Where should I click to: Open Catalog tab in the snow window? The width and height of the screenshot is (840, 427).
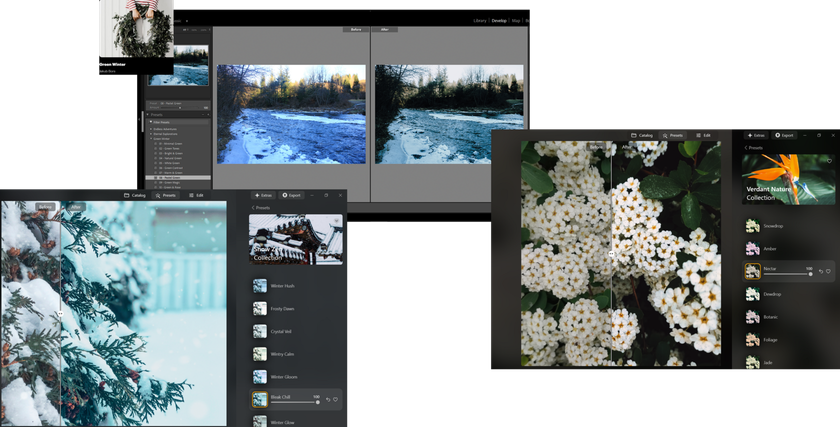click(134, 196)
